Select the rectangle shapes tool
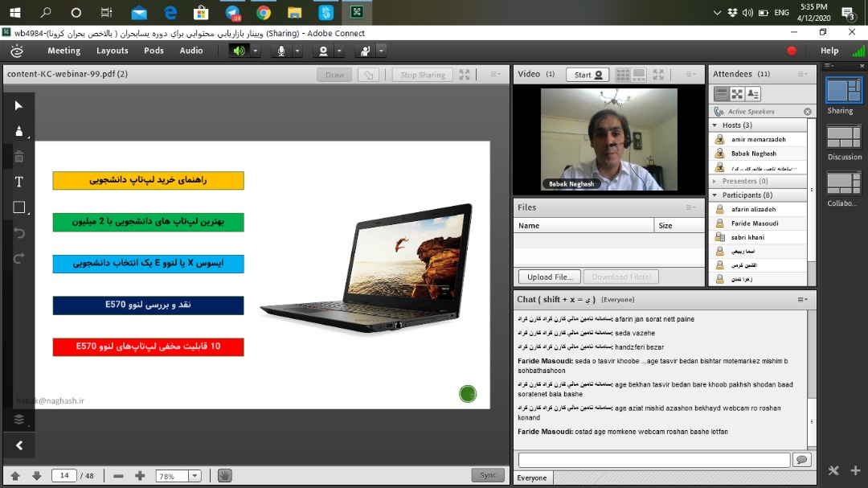This screenshot has width=868, height=488. point(18,207)
